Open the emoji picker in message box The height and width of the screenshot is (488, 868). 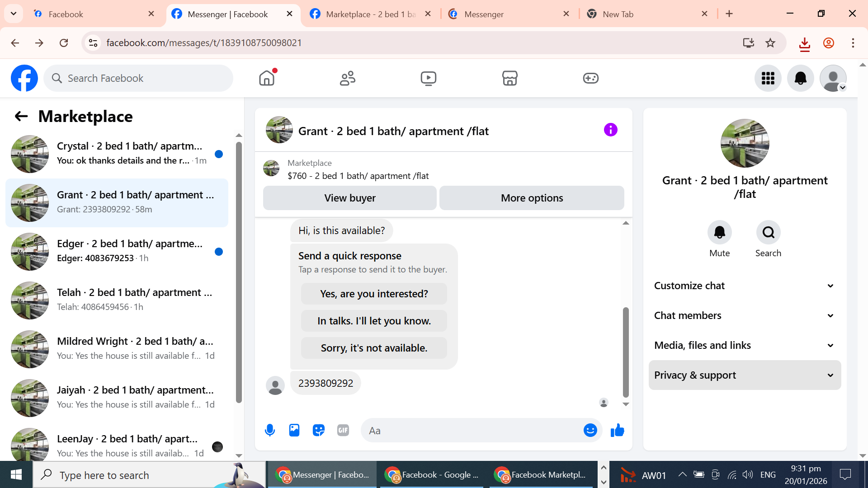point(590,430)
